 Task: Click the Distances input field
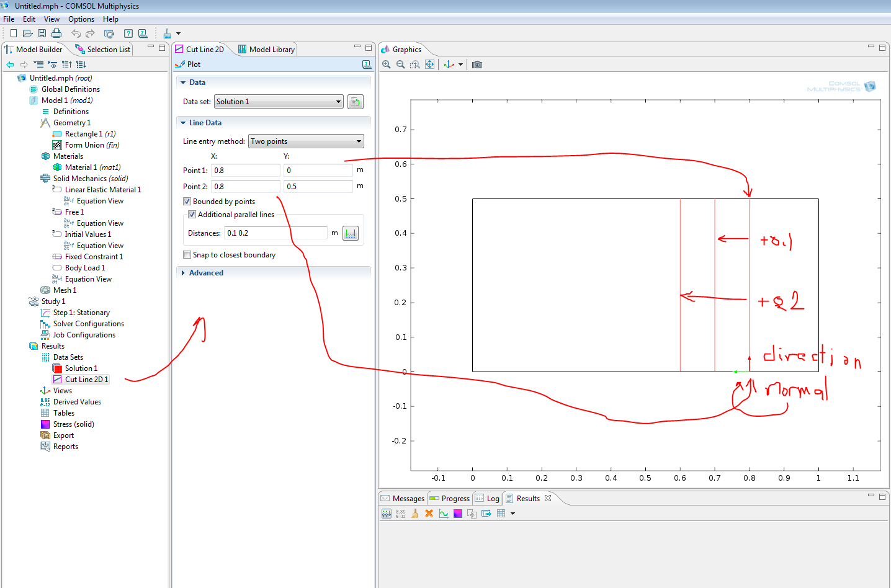[x=275, y=233]
